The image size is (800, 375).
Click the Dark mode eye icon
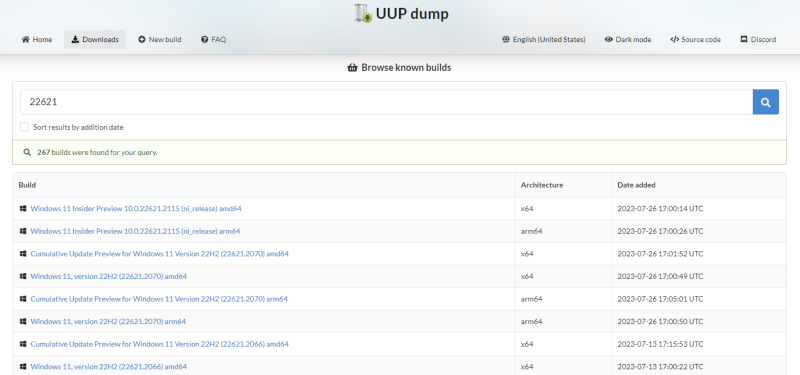click(608, 39)
